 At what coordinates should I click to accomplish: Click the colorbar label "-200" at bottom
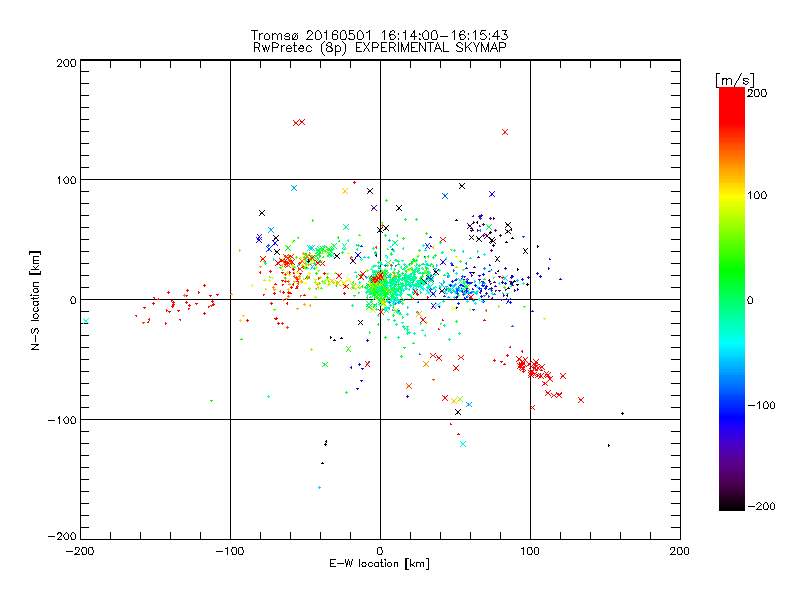point(761,506)
